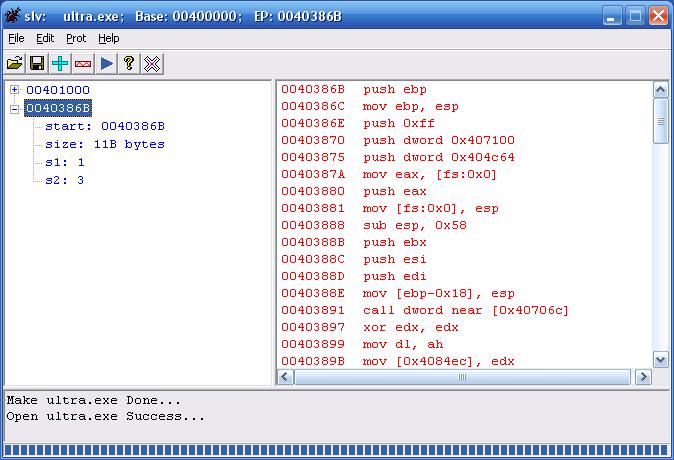
Task: Click the line 'mov [ebp-0x18], esp'
Action: pos(398,293)
